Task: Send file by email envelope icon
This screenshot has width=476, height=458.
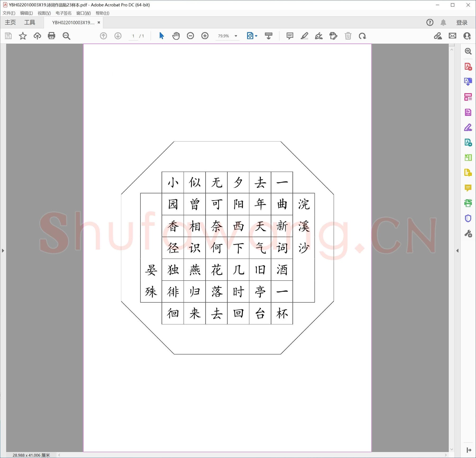Action: coord(452,36)
